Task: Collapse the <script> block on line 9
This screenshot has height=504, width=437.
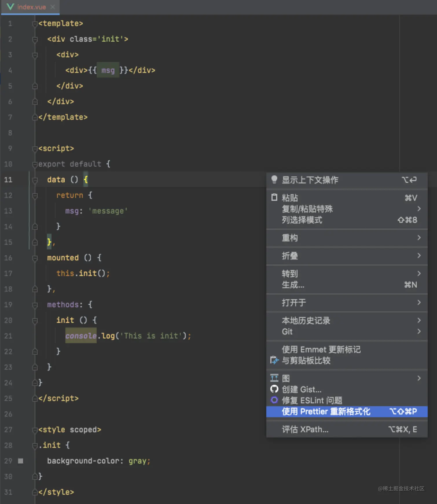Action: (x=35, y=149)
